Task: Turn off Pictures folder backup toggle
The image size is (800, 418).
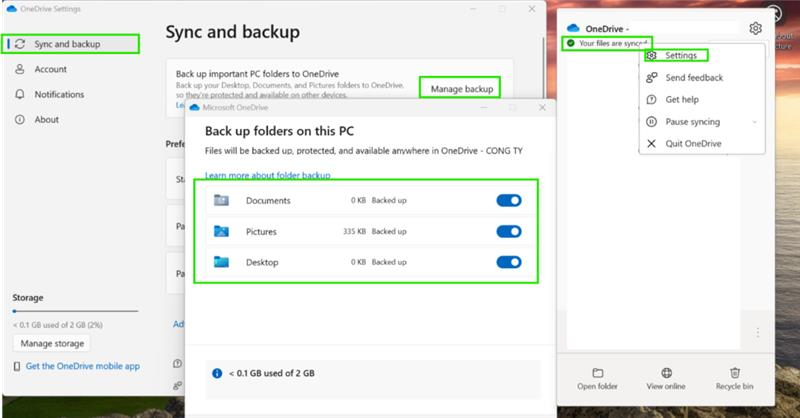Action: click(x=509, y=232)
